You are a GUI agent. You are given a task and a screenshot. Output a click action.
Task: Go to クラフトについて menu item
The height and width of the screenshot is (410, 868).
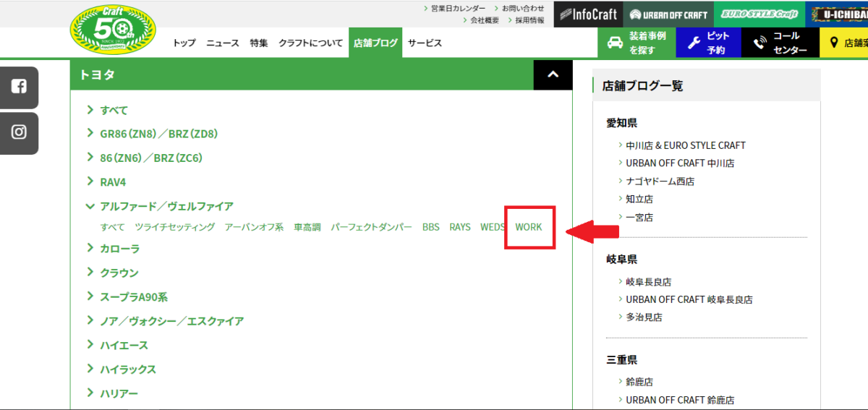[310, 43]
